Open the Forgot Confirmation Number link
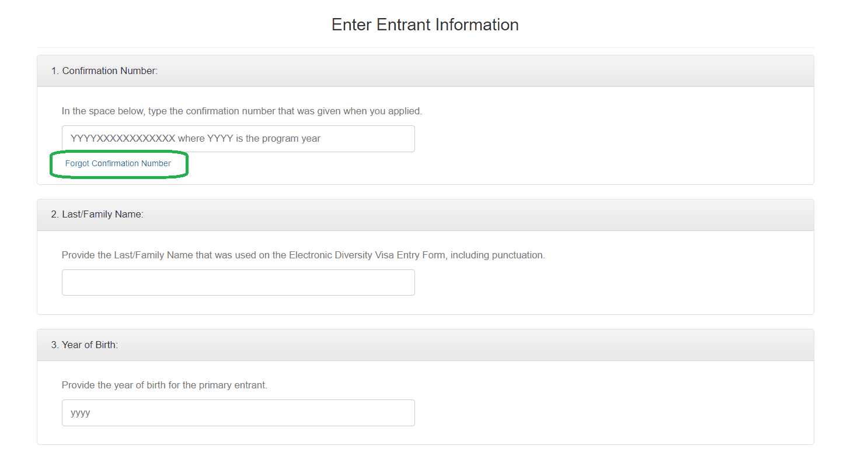 coord(118,163)
